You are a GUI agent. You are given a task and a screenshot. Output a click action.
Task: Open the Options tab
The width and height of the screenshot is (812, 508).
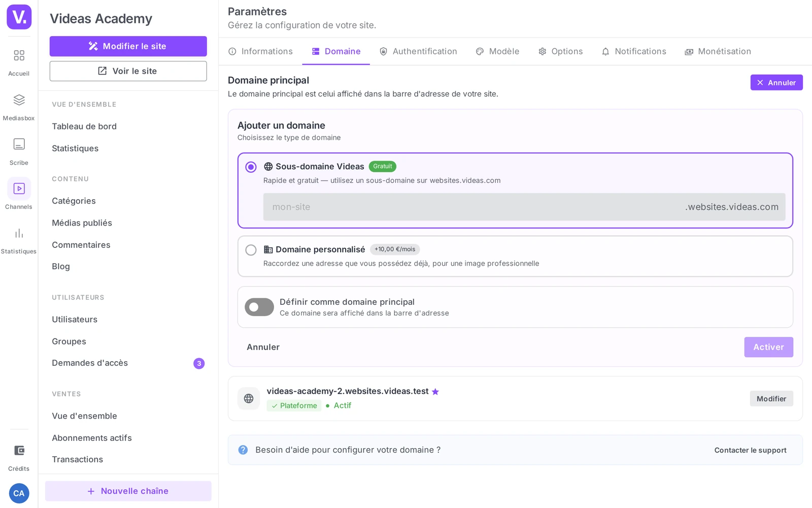560,51
